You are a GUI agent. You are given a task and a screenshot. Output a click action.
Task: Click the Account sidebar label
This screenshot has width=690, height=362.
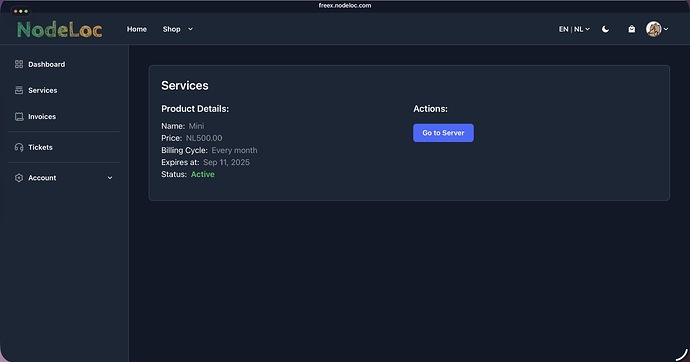[42, 178]
